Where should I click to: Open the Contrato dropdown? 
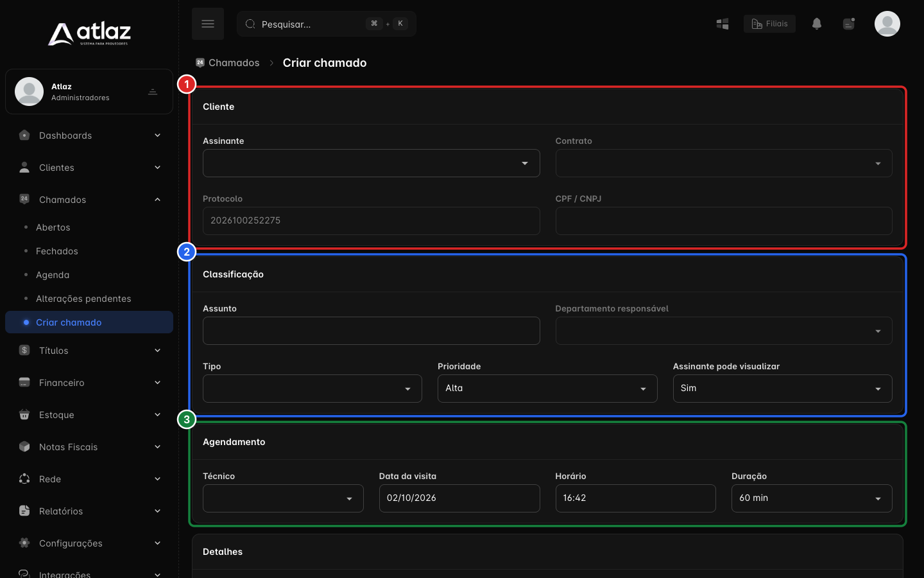click(724, 163)
